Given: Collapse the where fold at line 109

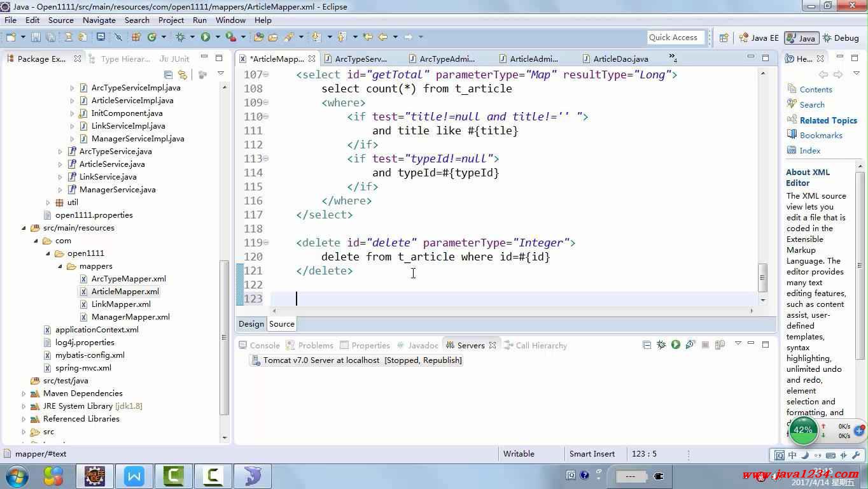Looking at the screenshot, I should pyautogui.click(x=266, y=103).
